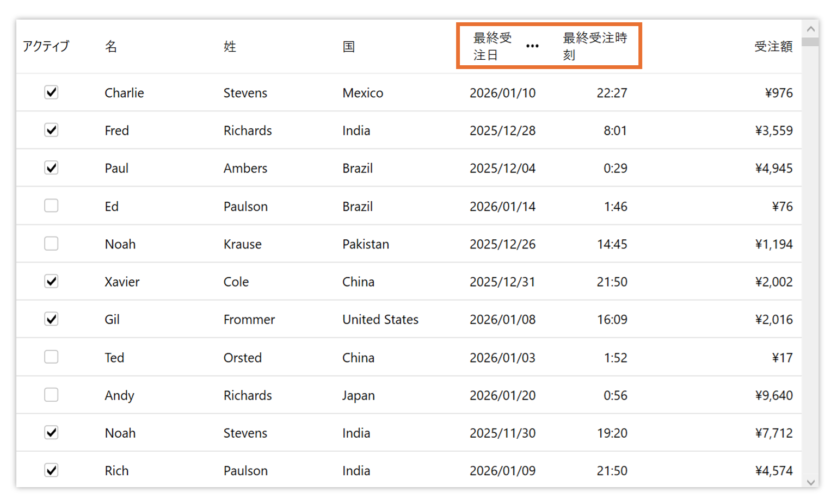The image size is (837, 504).
Task: Click the 最終受注日 column header
Action: (x=492, y=46)
